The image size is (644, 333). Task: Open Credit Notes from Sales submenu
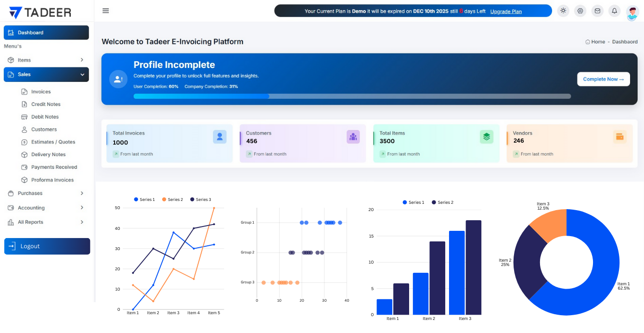[46, 104]
